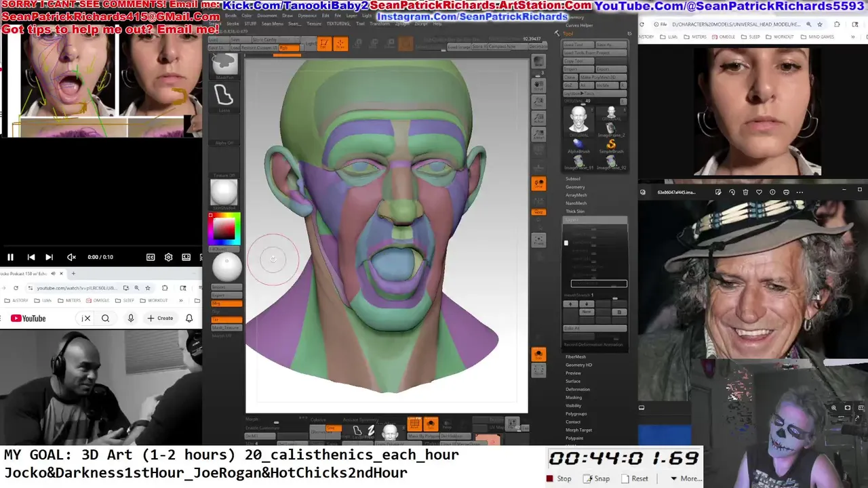
Task: Expand the Subtool palette section
Action: [573, 179]
